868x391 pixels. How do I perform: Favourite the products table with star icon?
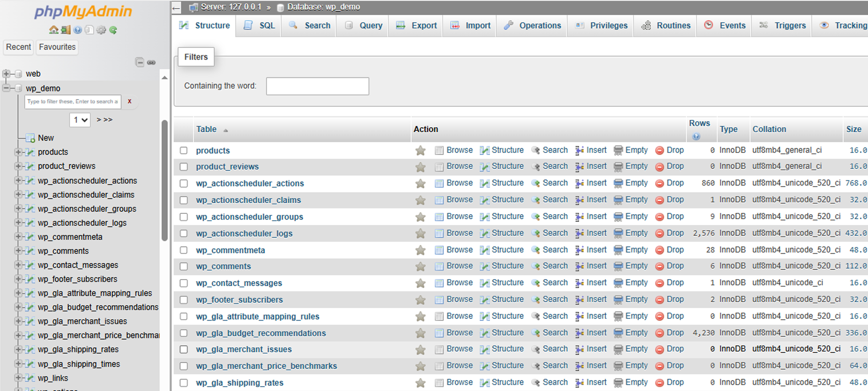click(x=420, y=151)
